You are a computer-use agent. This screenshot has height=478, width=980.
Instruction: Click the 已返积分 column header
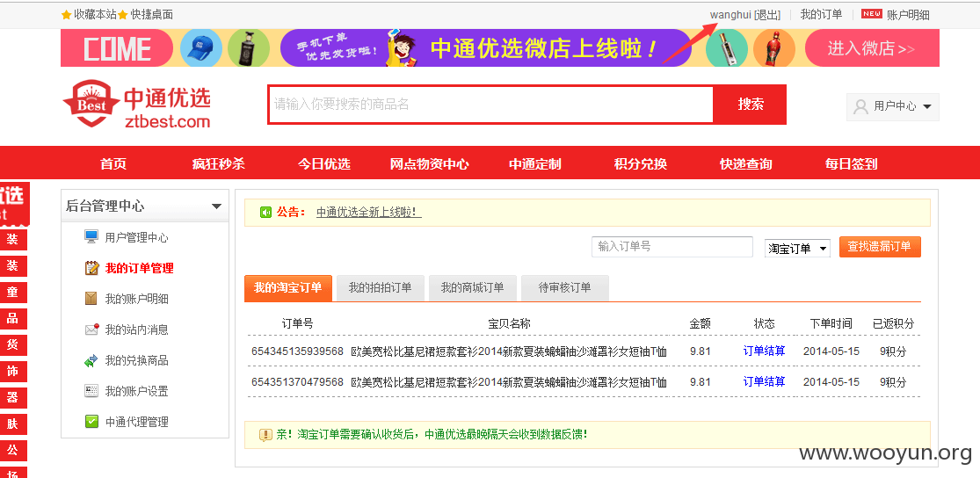coord(893,323)
